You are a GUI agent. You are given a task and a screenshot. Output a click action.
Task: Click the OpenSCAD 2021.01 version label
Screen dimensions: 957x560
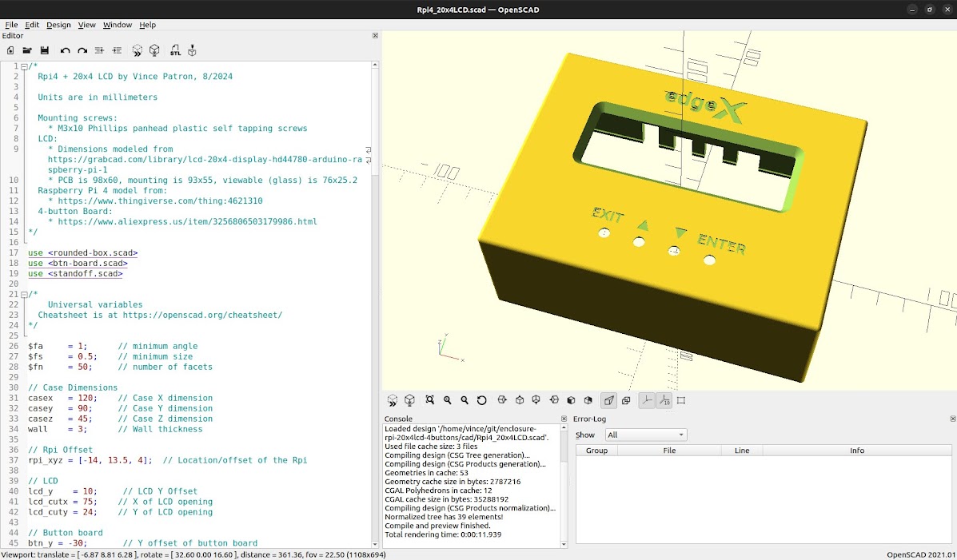pyautogui.click(x=920, y=554)
